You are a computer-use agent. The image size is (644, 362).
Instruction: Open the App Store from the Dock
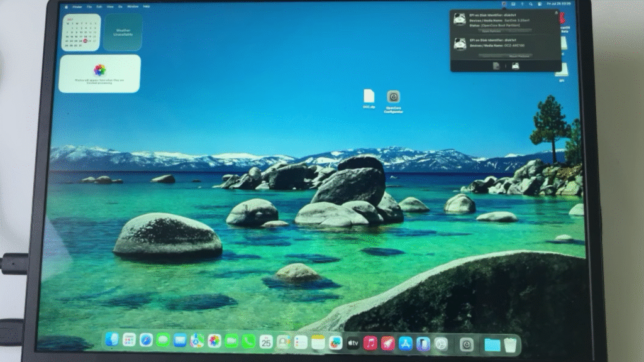(x=406, y=343)
